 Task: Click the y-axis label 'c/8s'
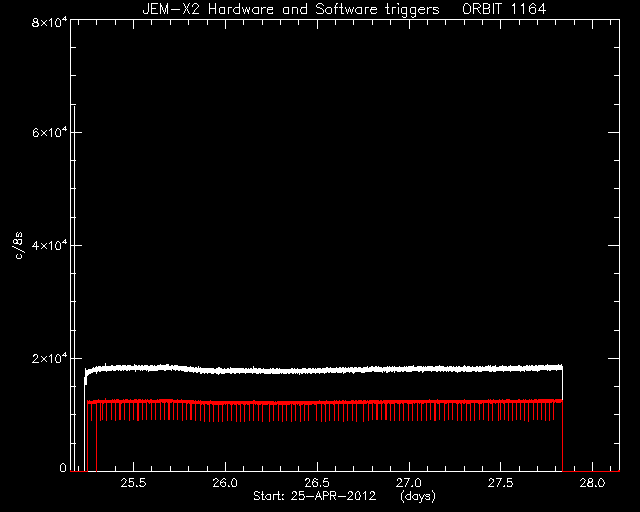pos(18,245)
